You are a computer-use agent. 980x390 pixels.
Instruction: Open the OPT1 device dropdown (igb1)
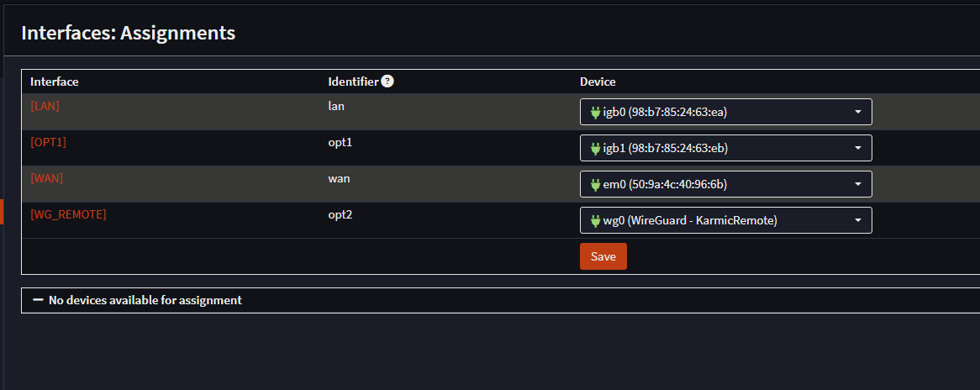[725, 148]
